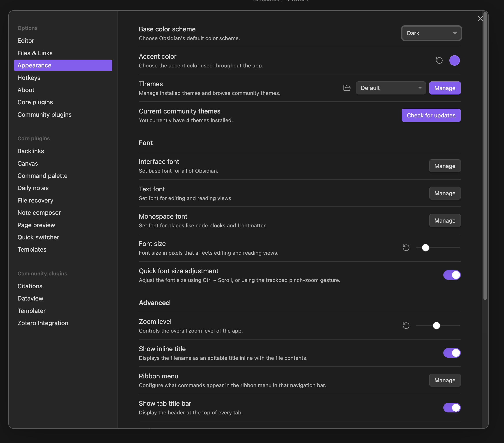Toggle Quick font size adjustment off
The height and width of the screenshot is (443, 504).
tap(451, 275)
